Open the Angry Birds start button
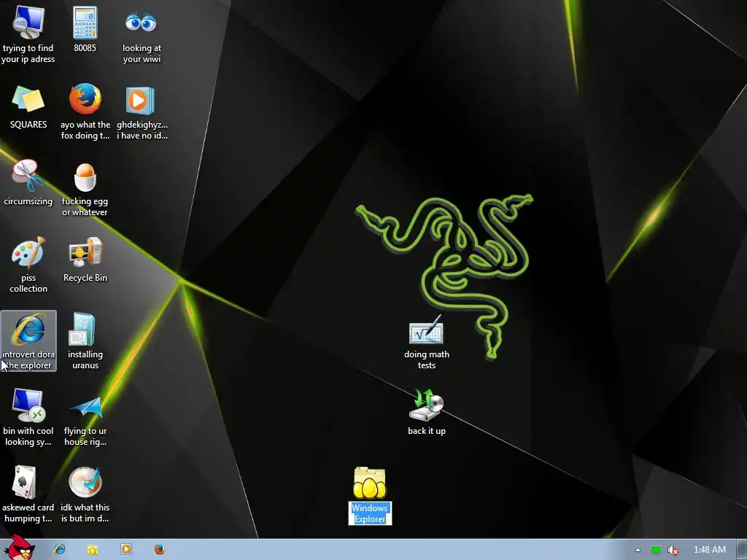This screenshot has width=747, height=560. 18,548
